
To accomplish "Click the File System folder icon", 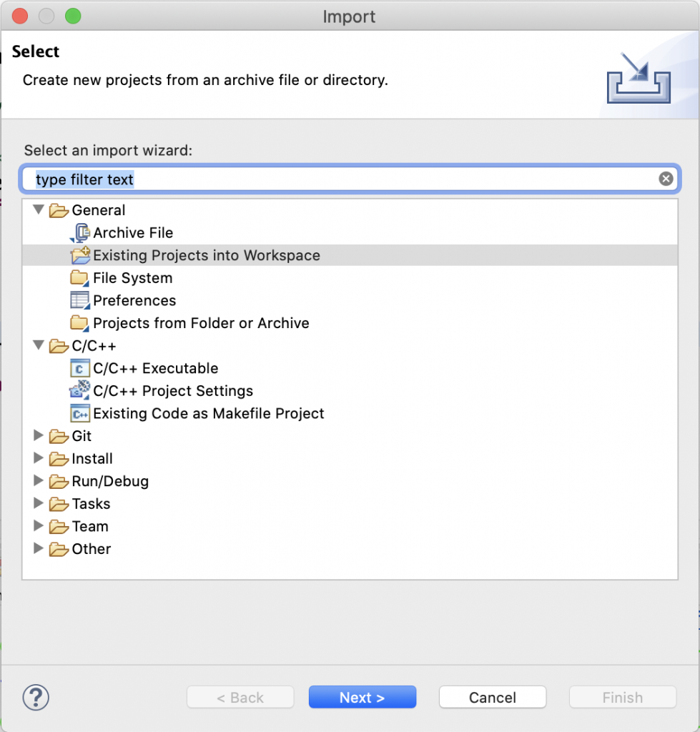I will pos(79,278).
